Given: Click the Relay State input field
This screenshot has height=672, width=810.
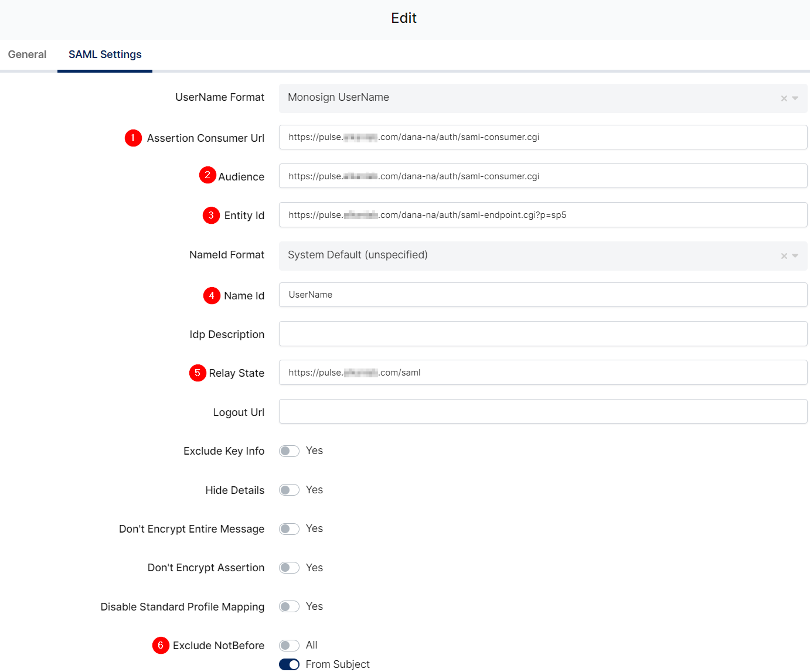Looking at the screenshot, I should click(x=543, y=373).
